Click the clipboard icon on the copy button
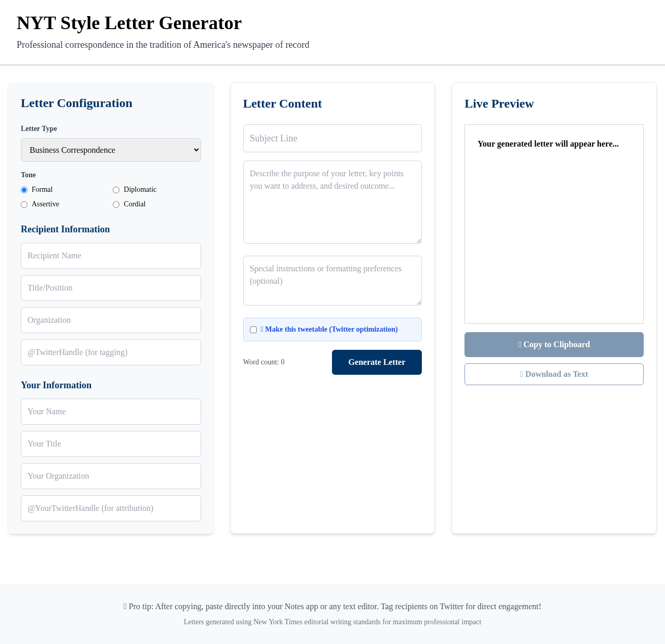This screenshot has height=644, width=665. pos(520,344)
